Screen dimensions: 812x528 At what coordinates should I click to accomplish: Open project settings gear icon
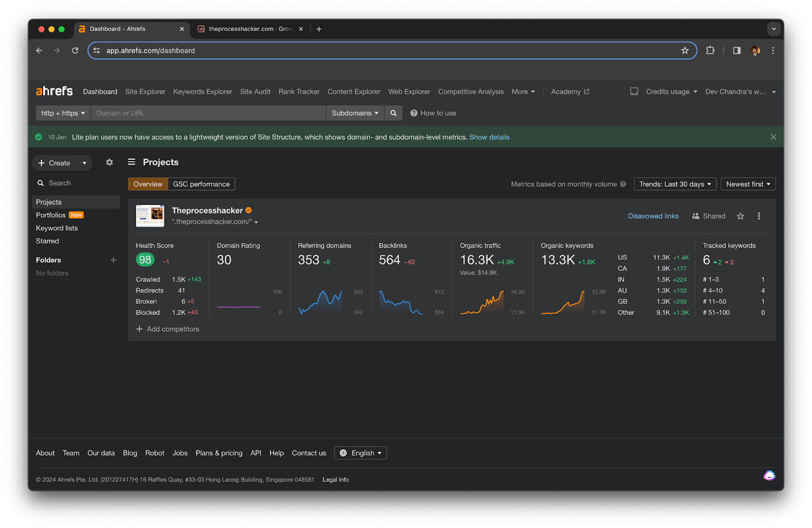coord(109,162)
